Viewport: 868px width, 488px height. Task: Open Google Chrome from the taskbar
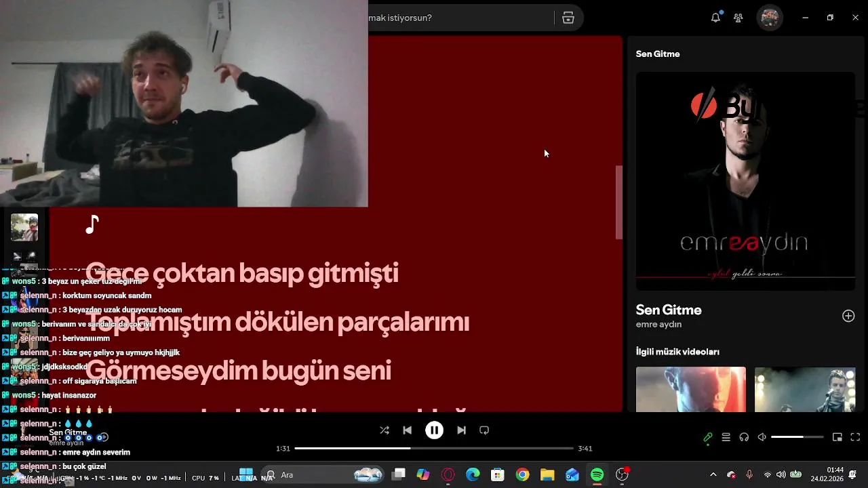click(522, 475)
